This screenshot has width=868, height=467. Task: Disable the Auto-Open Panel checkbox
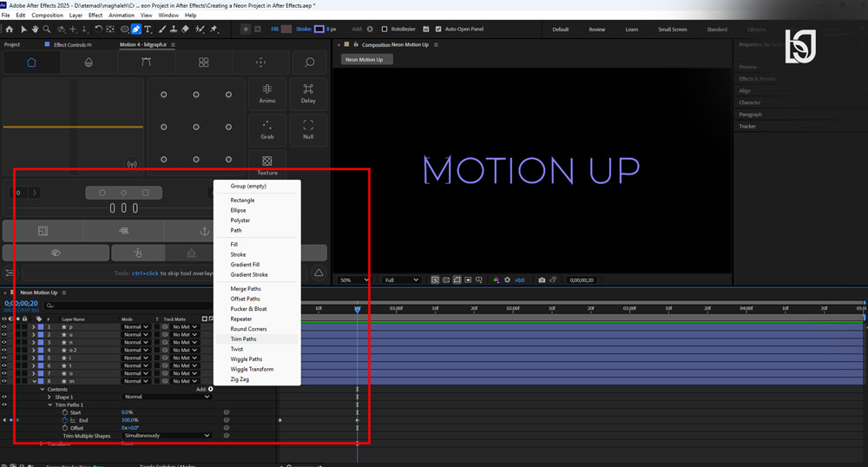click(x=438, y=30)
